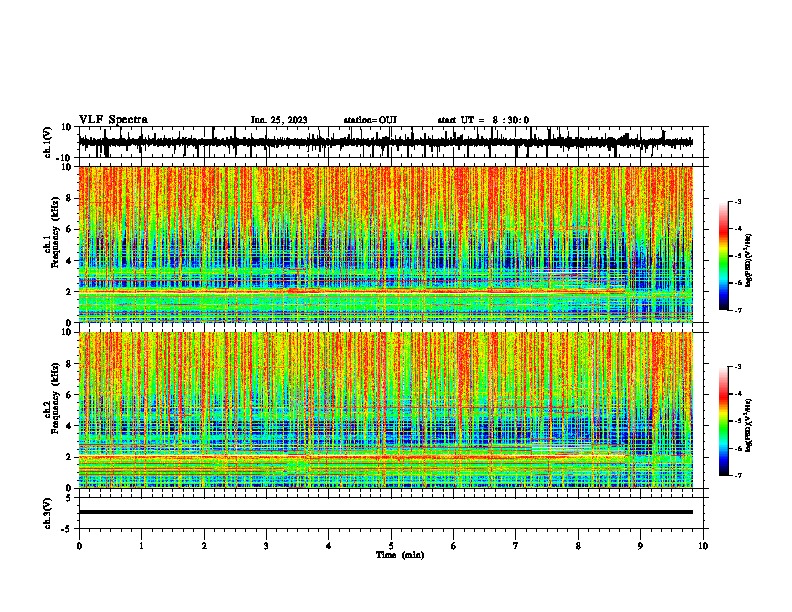The height and width of the screenshot is (612, 792).
Task: Click the time axis tick label "8"
Action: tap(578, 546)
